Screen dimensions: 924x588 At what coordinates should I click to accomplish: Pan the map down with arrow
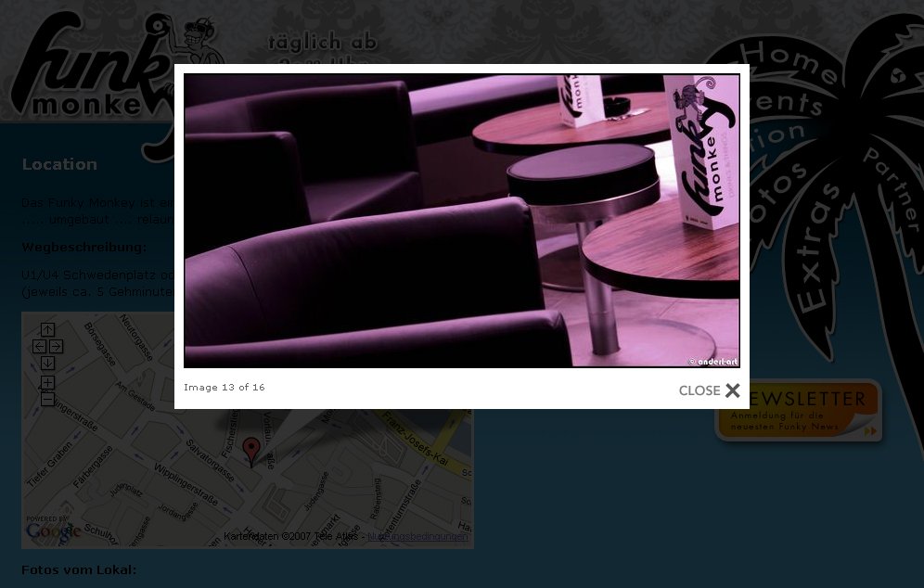coord(47,364)
